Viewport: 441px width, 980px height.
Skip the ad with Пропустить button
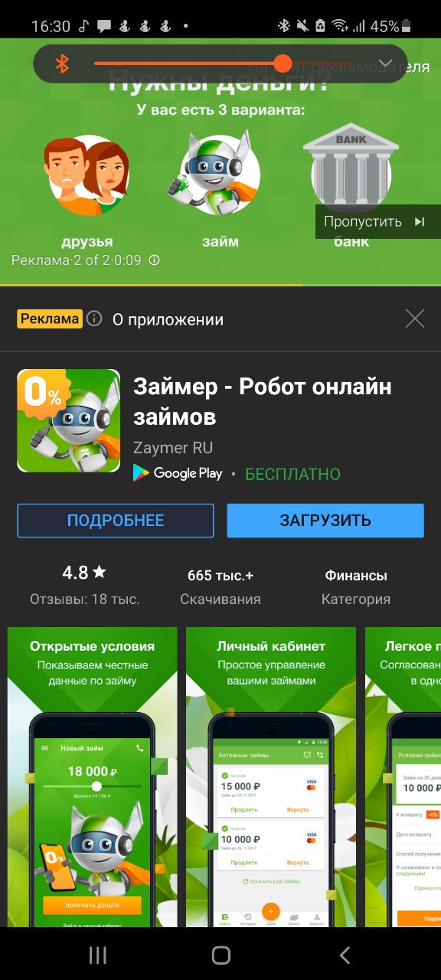point(374,222)
